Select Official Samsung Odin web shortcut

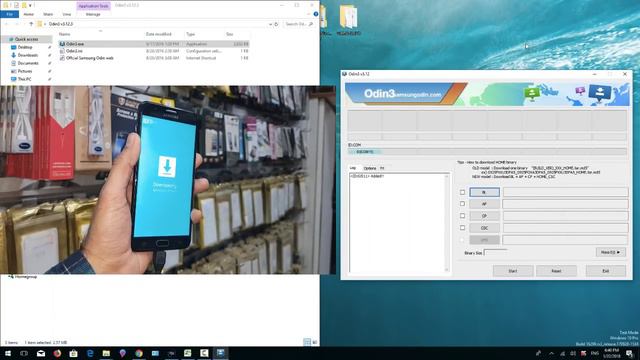[x=90, y=58]
